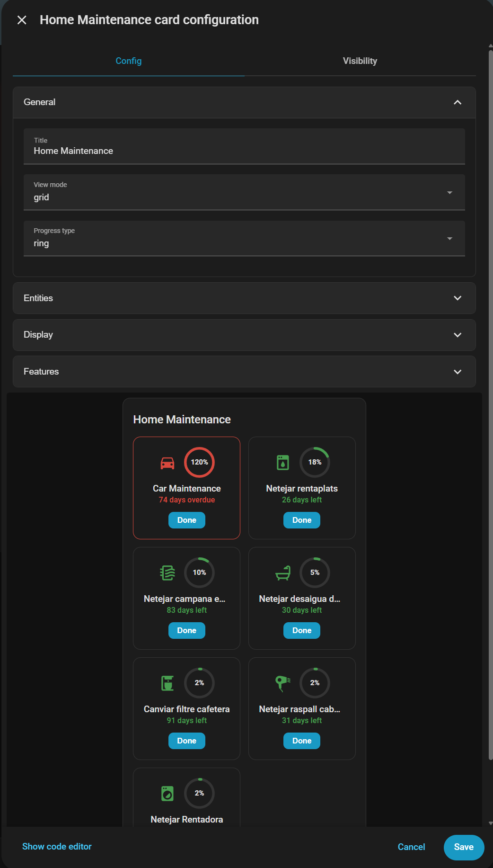Click '83 days left' text
The image size is (493, 868).
coord(187,610)
